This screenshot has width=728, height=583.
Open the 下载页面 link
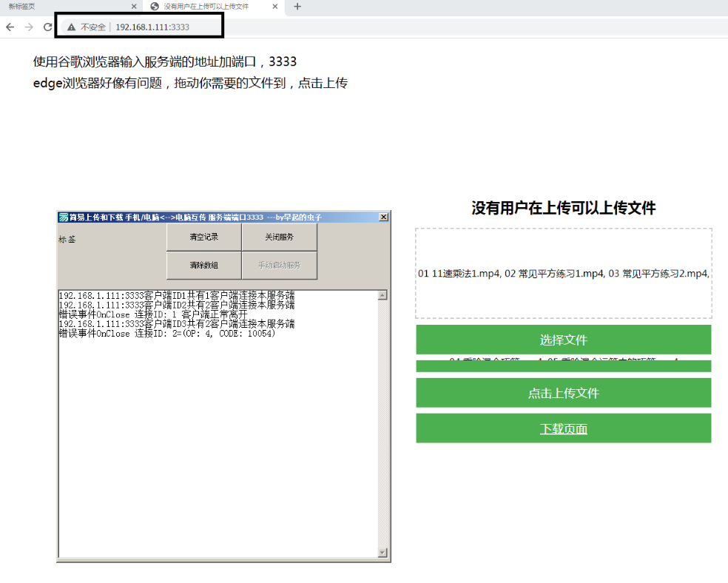(x=563, y=428)
